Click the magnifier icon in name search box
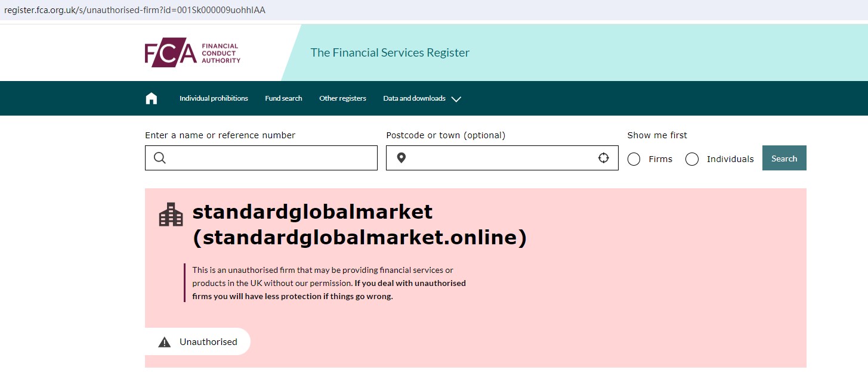This screenshot has width=868, height=373. pyautogui.click(x=159, y=158)
